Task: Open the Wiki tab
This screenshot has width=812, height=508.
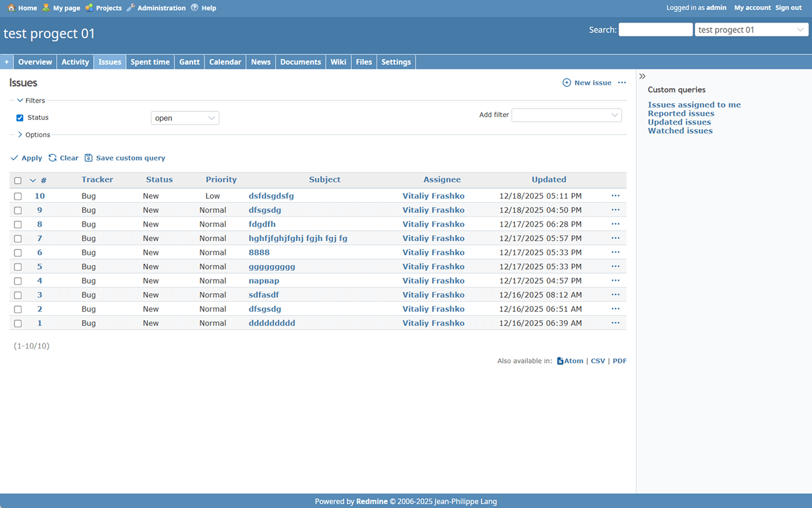Action: (338, 62)
